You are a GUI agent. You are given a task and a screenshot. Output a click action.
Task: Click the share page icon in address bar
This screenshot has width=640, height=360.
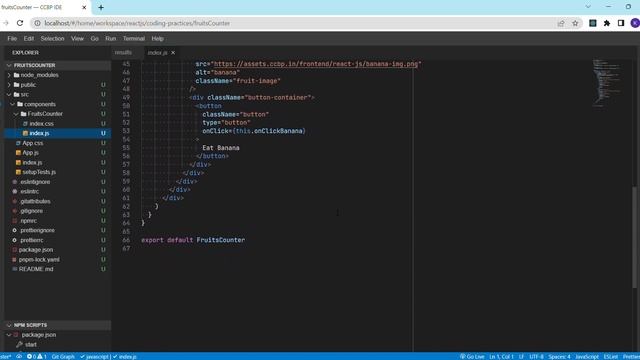click(561, 23)
